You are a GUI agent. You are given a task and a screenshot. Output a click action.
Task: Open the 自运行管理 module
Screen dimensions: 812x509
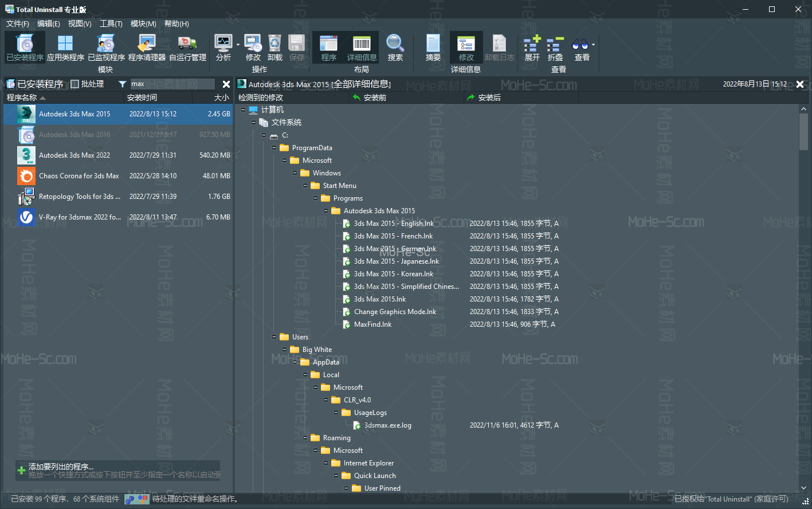click(187, 48)
